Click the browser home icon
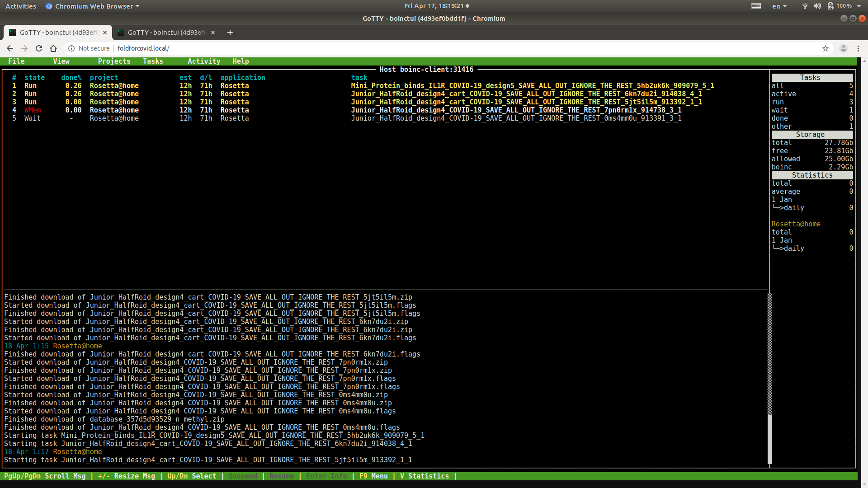The image size is (868, 488). [53, 48]
